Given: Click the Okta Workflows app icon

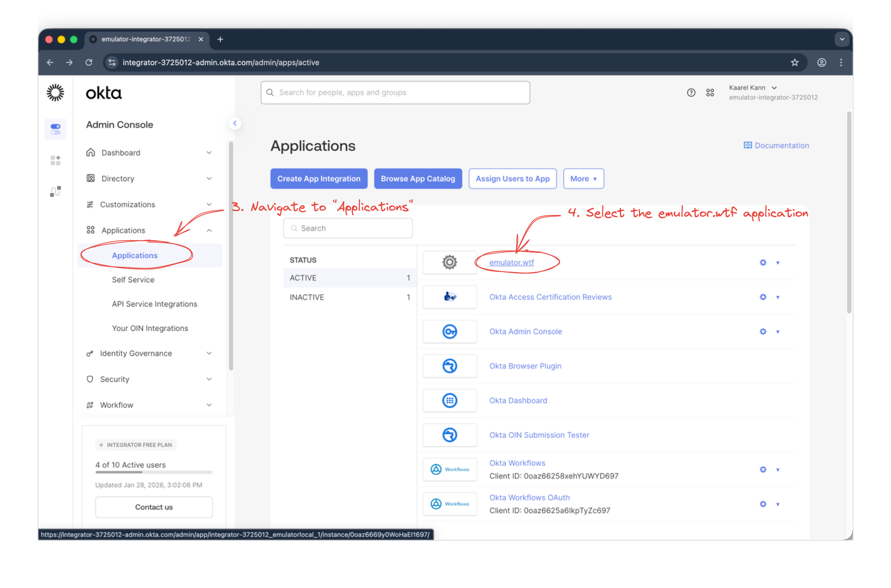Looking at the screenshot, I should 449,469.
